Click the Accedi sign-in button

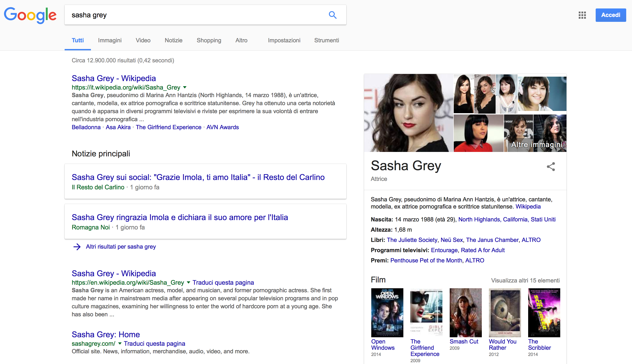coord(610,15)
